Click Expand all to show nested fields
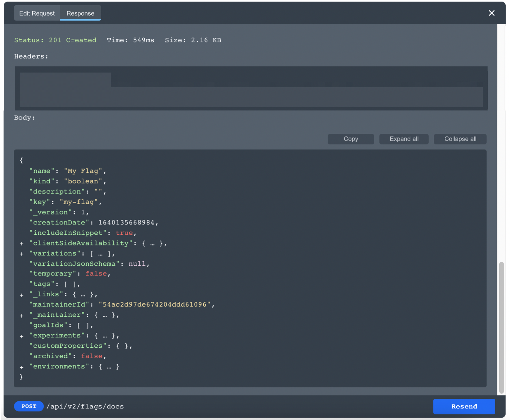 point(404,139)
